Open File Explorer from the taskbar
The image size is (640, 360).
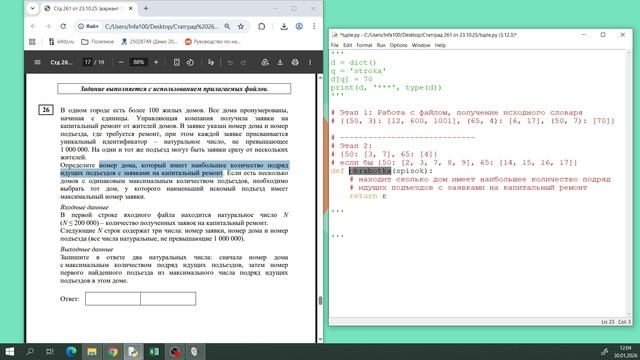92,351
